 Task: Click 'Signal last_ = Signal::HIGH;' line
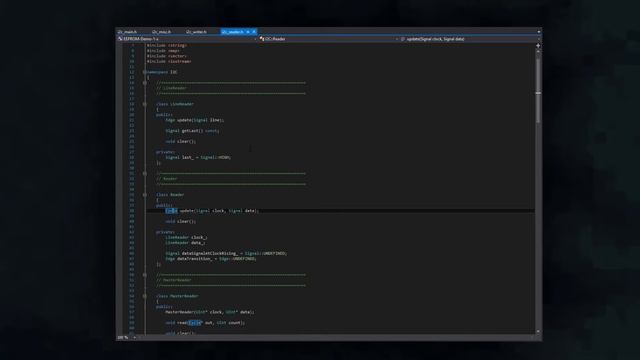(198, 157)
